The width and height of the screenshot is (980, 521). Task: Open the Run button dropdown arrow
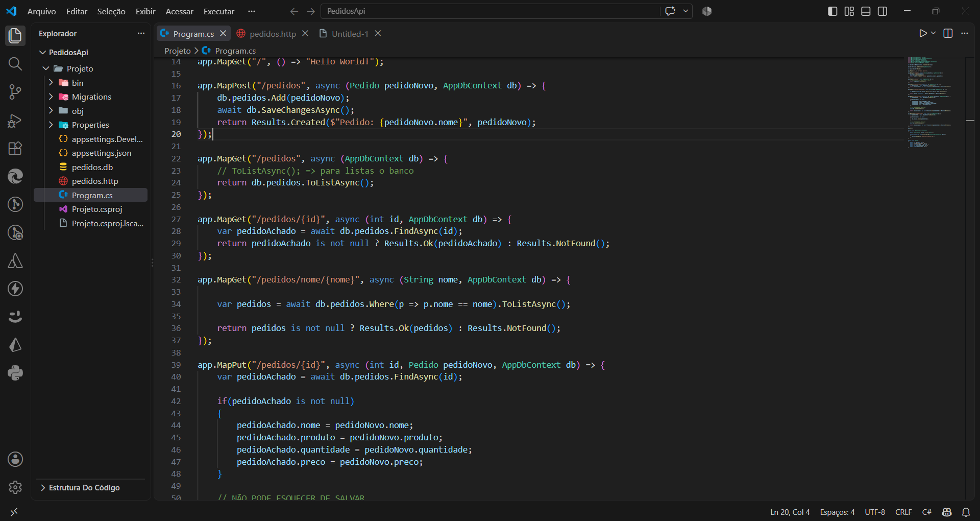tap(933, 33)
